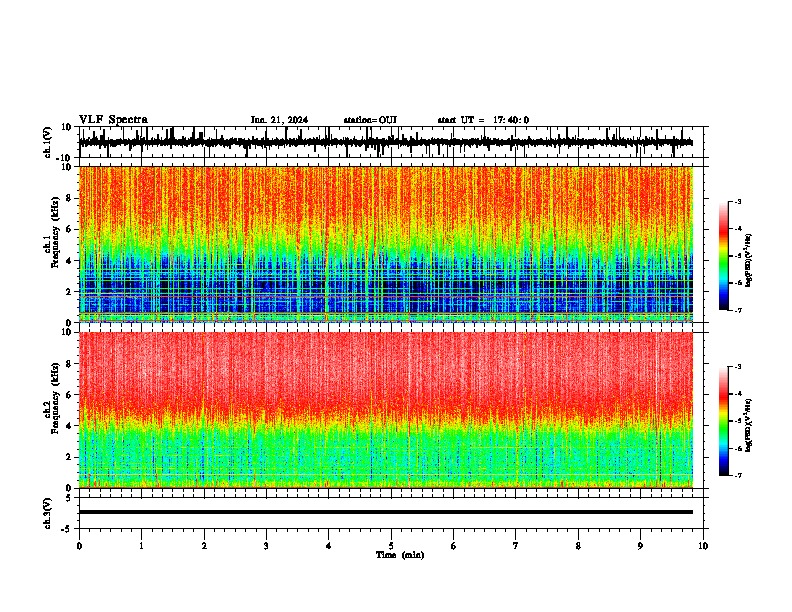Click the "9" tick on time axis
The width and height of the screenshot is (792, 612).
640,546
